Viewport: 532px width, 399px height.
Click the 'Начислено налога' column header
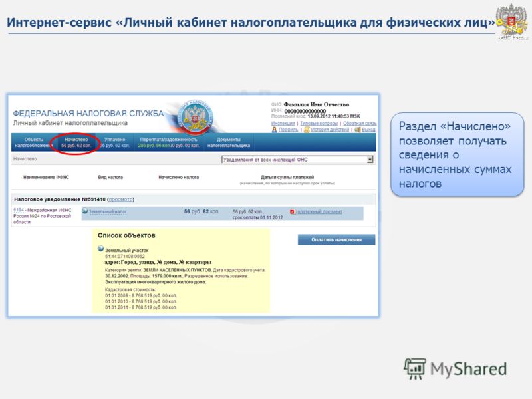[179, 177]
